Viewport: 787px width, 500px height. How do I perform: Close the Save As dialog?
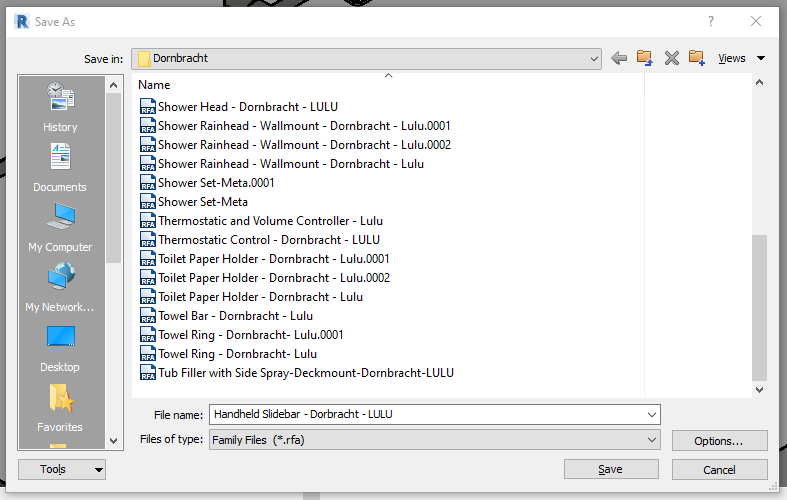pyautogui.click(x=756, y=21)
